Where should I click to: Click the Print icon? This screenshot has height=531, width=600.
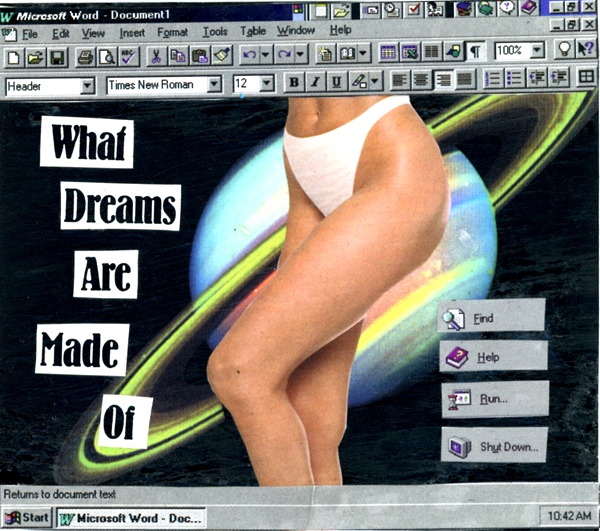(x=86, y=56)
